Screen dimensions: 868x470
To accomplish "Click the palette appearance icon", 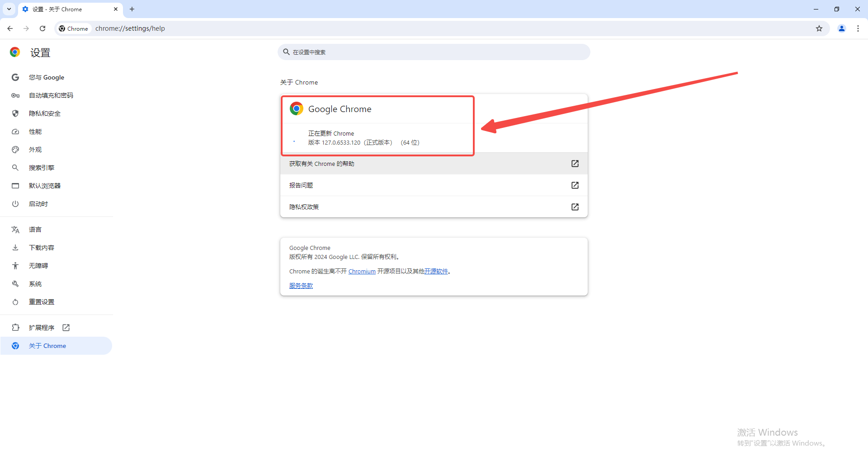I will coord(15,150).
